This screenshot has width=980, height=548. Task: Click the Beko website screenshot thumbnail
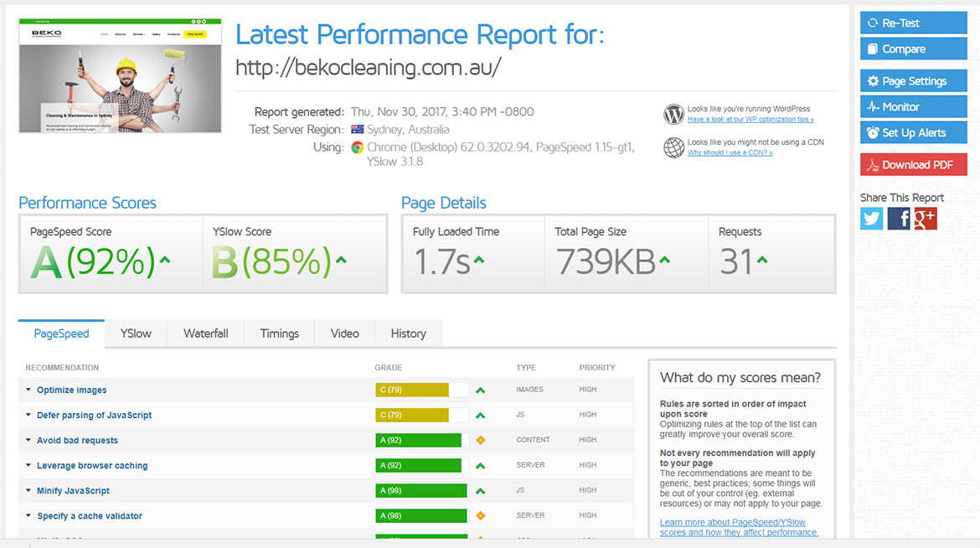[120, 75]
